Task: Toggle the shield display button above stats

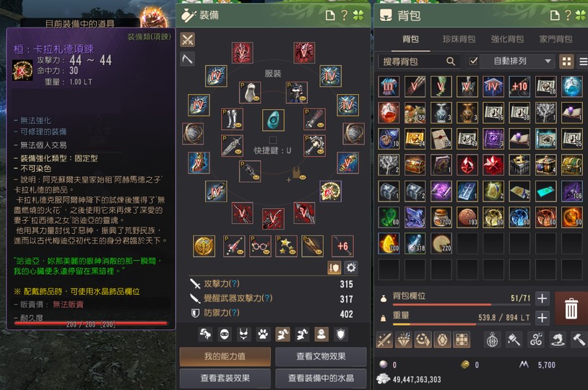Action: (x=334, y=268)
